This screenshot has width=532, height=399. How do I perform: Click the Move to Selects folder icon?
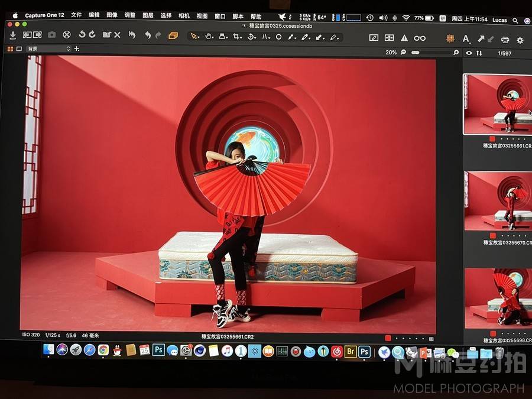tap(107, 35)
